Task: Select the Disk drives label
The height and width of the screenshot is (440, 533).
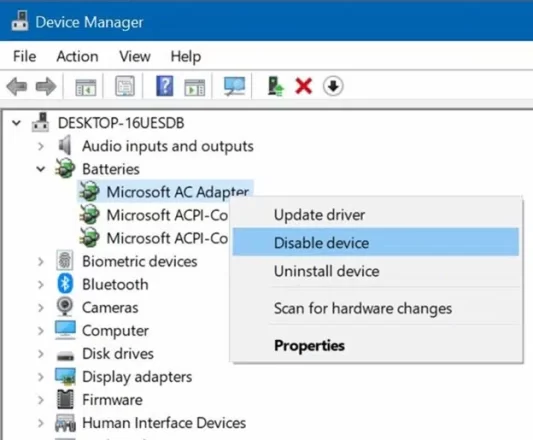Action: pyautogui.click(x=118, y=354)
